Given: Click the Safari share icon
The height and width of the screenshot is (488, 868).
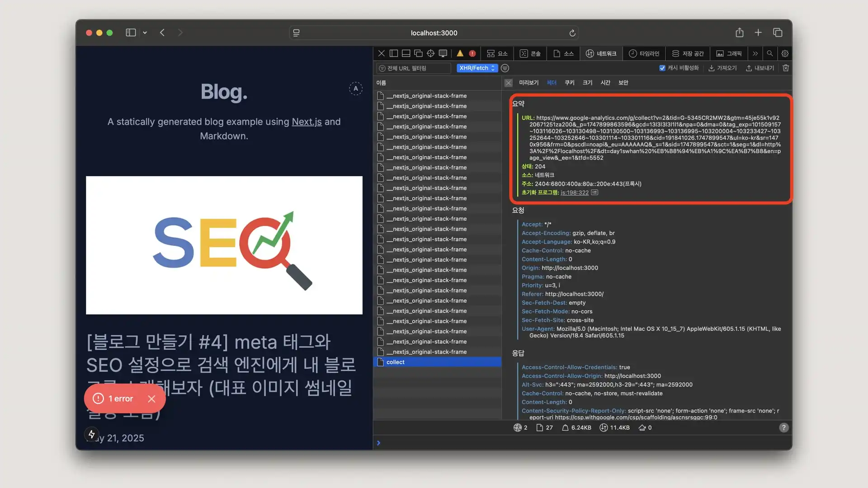Looking at the screenshot, I should 739,33.
